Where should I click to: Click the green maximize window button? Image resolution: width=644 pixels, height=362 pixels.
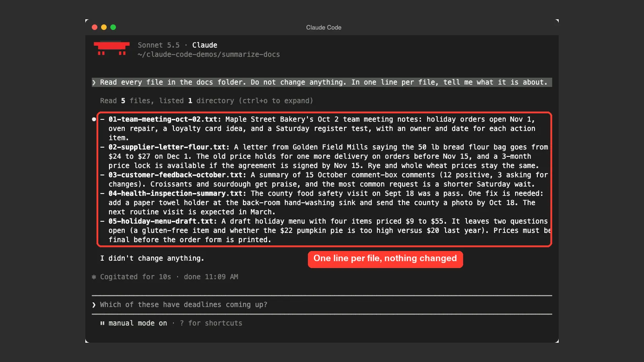113,27
